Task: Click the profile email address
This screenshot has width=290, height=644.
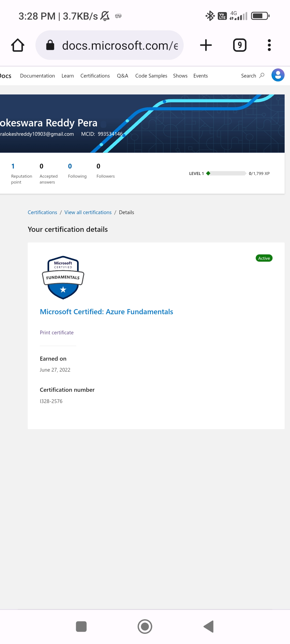Action: 37,134
